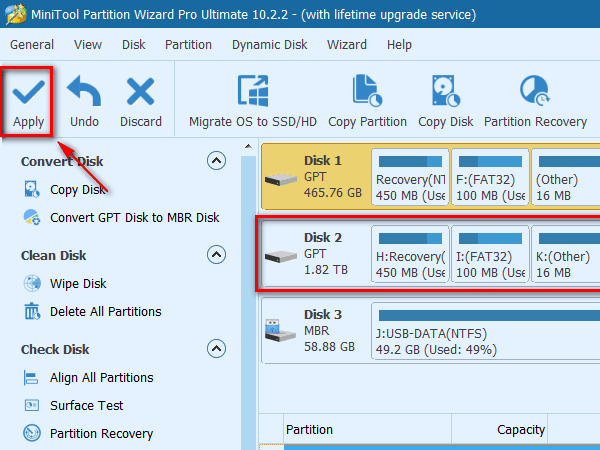Click the Align All Partitions icon

point(31,378)
